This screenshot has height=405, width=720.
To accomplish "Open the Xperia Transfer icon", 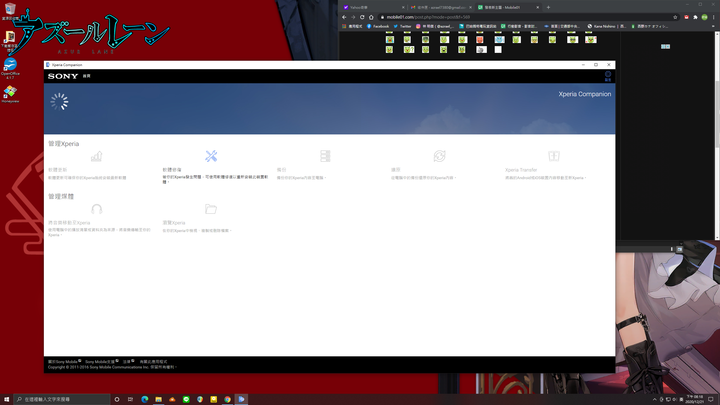I will coord(554,156).
